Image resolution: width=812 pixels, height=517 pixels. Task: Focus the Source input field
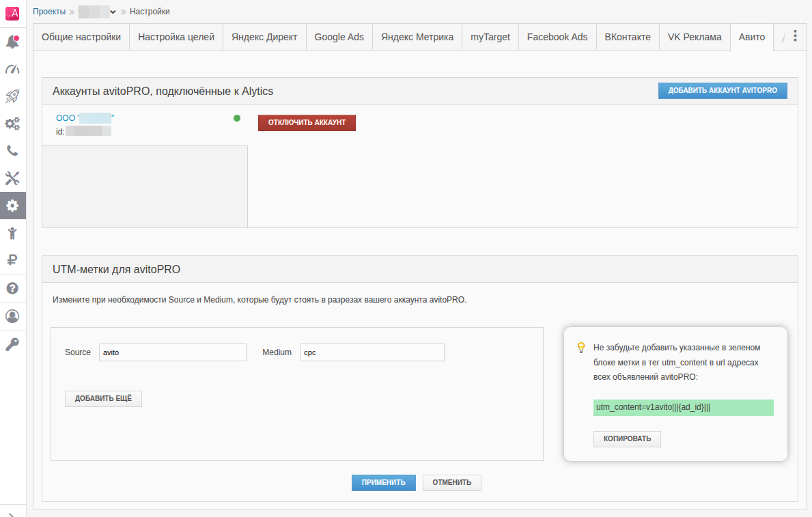(x=173, y=352)
